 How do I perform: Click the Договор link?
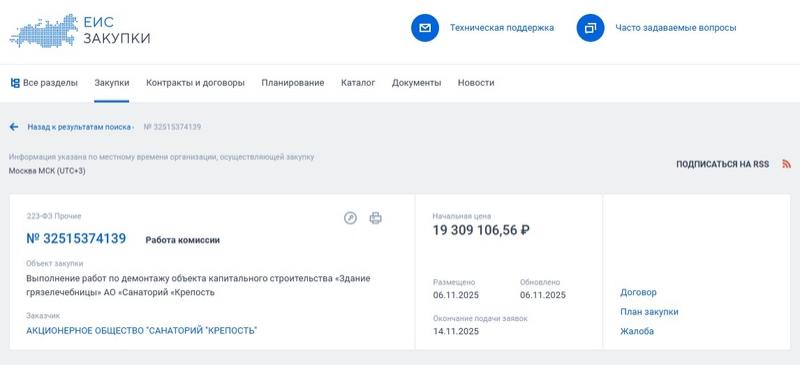click(638, 293)
